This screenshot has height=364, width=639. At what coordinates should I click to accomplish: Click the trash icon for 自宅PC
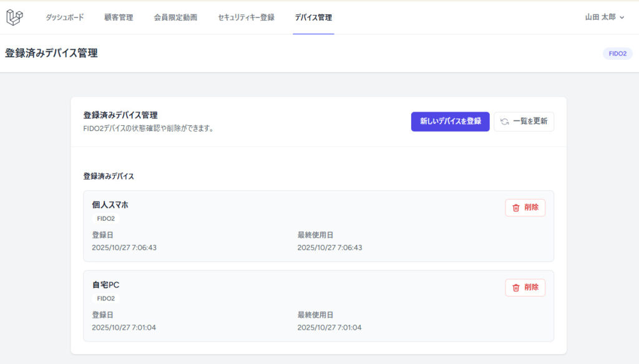point(515,287)
